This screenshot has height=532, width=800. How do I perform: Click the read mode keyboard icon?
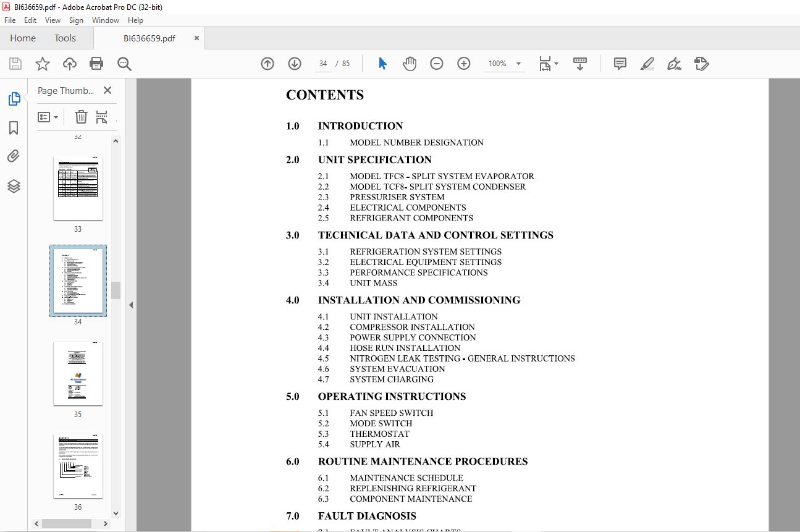pyautogui.click(x=580, y=64)
